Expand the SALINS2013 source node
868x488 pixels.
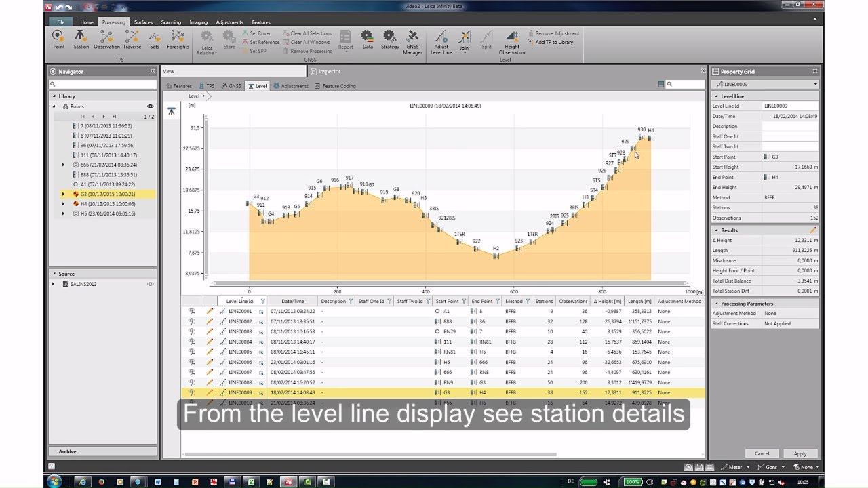click(54, 284)
